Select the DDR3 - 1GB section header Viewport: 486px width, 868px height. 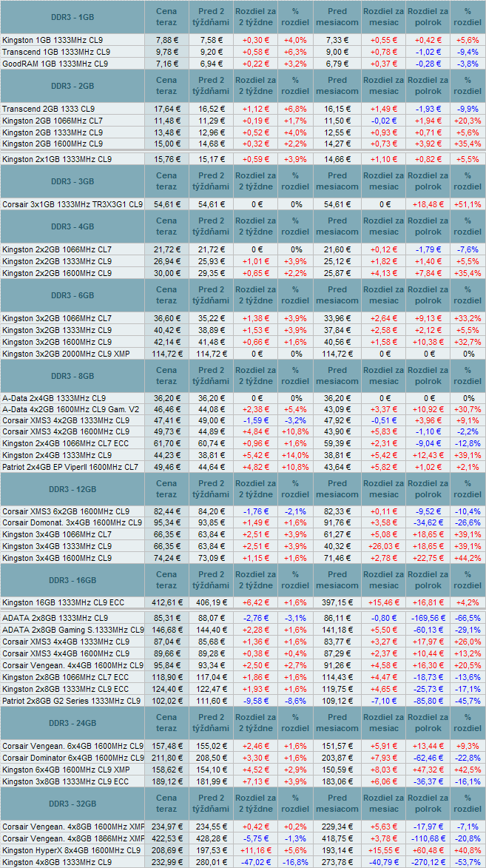(72, 17)
